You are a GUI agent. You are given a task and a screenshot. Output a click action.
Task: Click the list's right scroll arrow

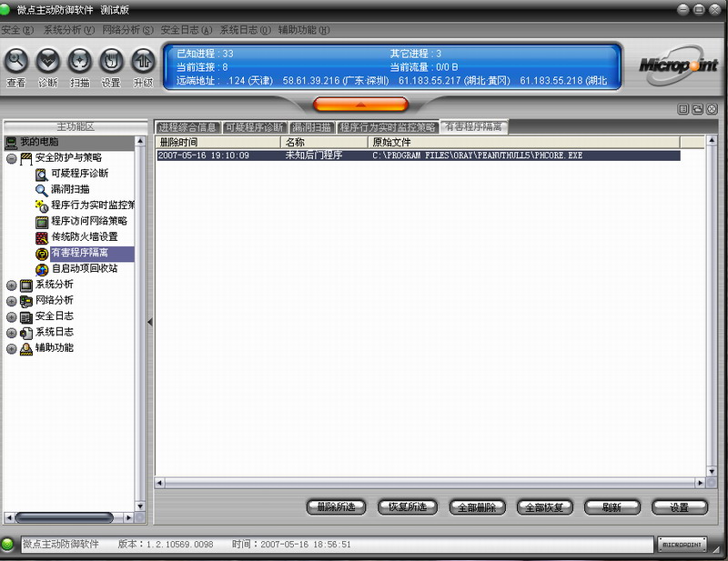click(700, 483)
